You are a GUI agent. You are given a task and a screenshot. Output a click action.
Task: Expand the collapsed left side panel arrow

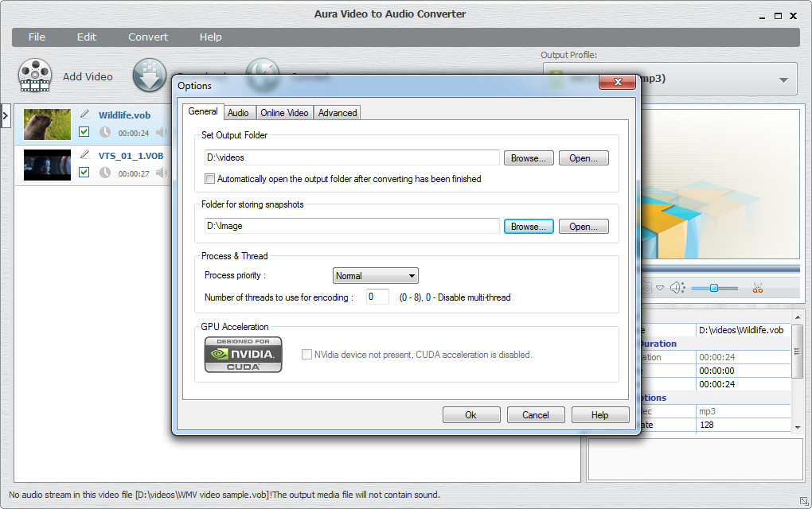click(6, 116)
